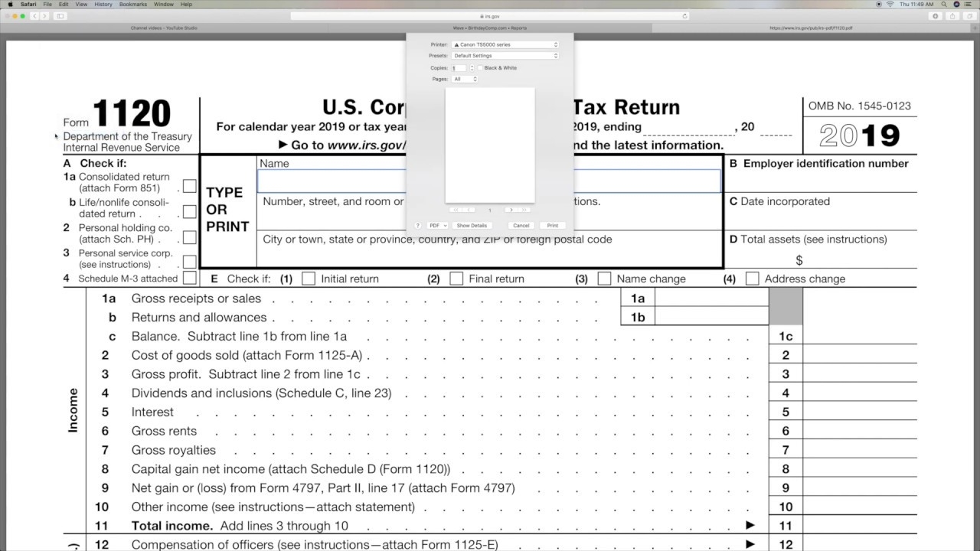The width and height of the screenshot is (980, 551).
Task: Switch to the f1120.pdf tab
Action: 811,28
